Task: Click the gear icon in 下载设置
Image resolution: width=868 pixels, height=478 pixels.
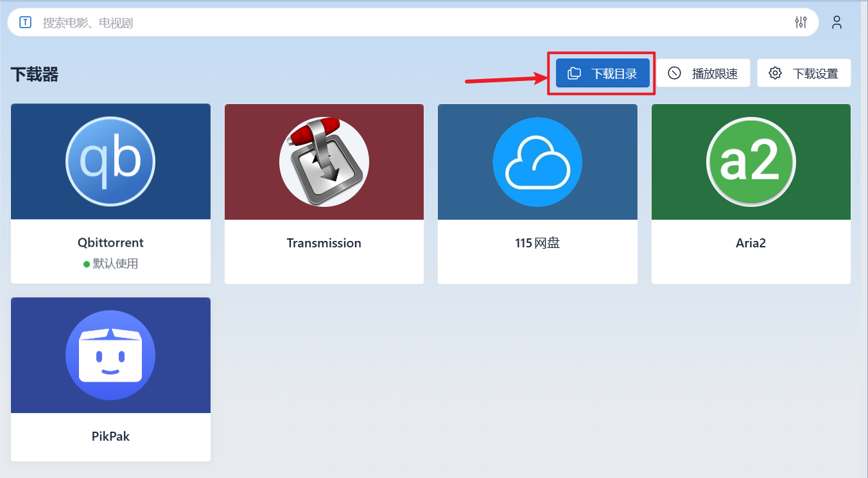Action: 775,73
